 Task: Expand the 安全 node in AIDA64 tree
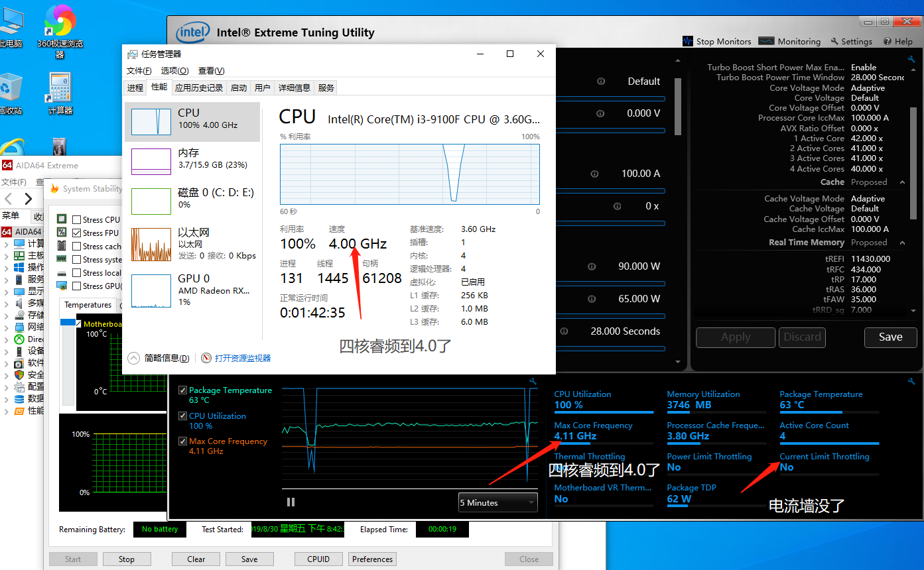[x=7, y=375]
